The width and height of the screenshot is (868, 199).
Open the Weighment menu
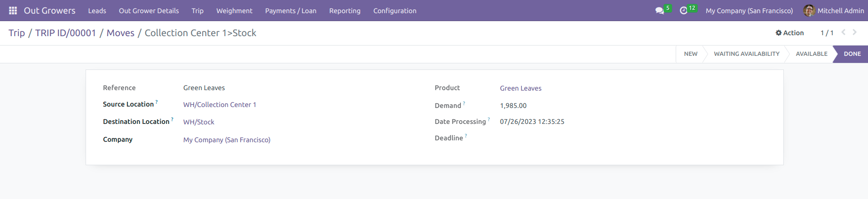point(234,10)
